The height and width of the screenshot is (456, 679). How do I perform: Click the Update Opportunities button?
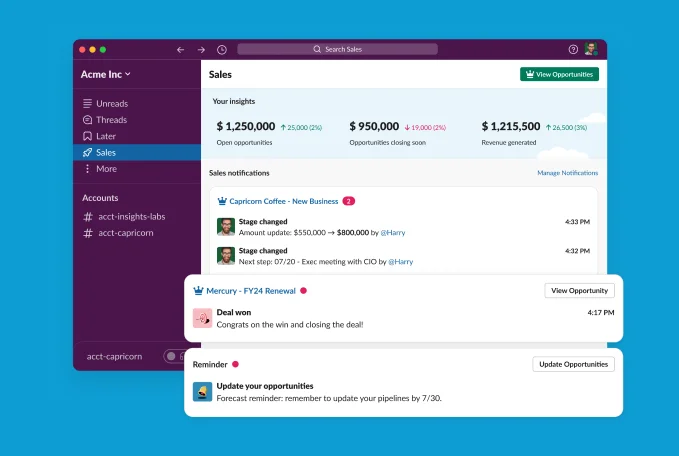pyautogui.click(x=573, y=364)
